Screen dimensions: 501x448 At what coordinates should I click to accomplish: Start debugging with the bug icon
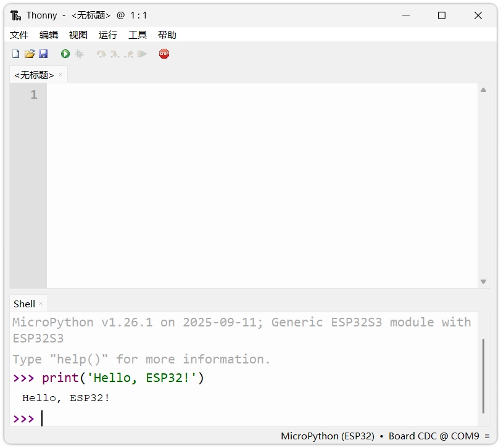(80, 54)
